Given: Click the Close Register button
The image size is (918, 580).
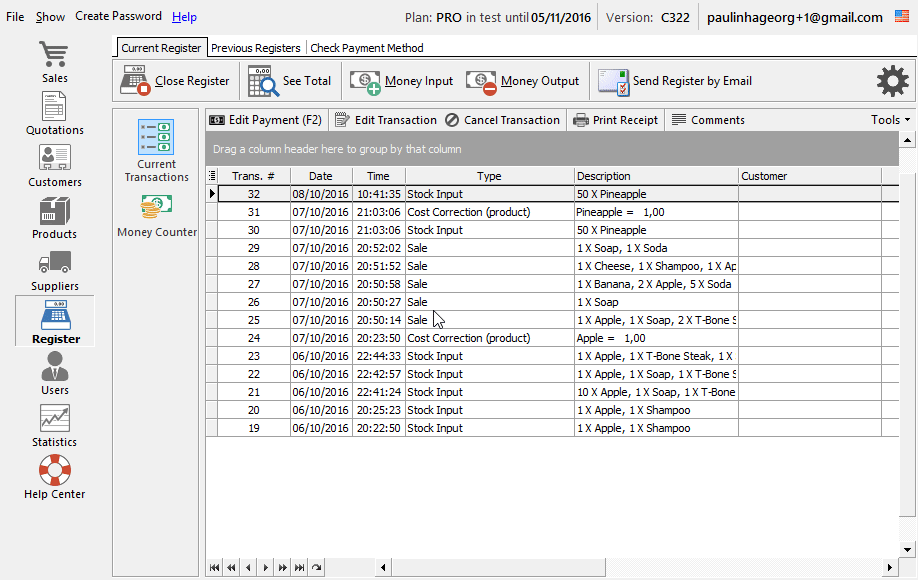Looking at the screenshot, I should click(x=176, y=81).
